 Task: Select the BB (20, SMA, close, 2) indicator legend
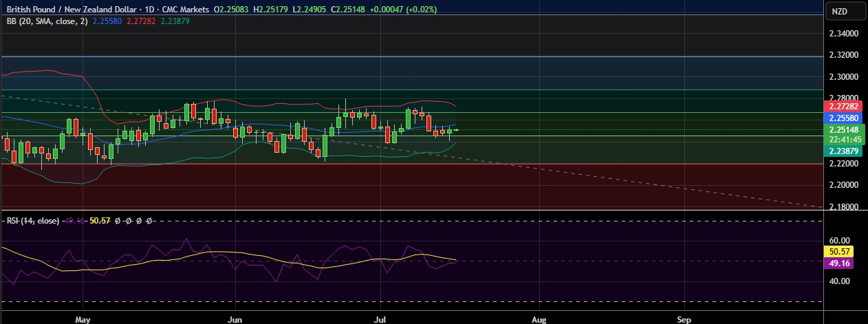[47, 21]
